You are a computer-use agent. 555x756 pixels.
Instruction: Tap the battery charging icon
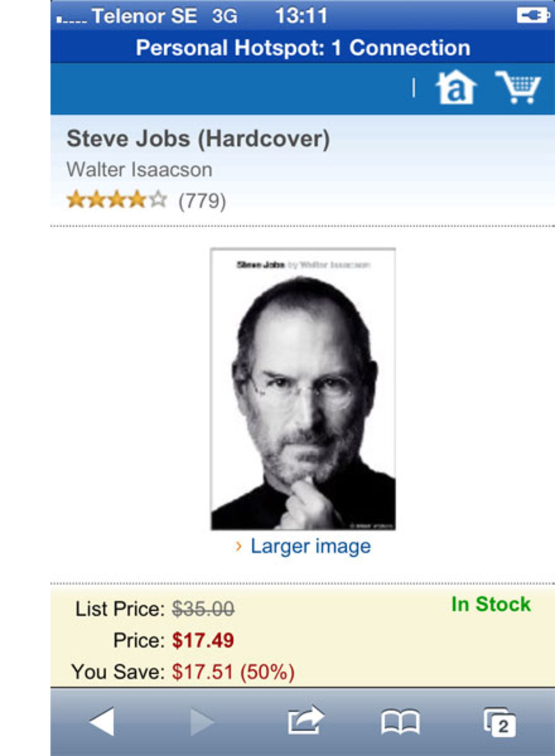[532, 16]
